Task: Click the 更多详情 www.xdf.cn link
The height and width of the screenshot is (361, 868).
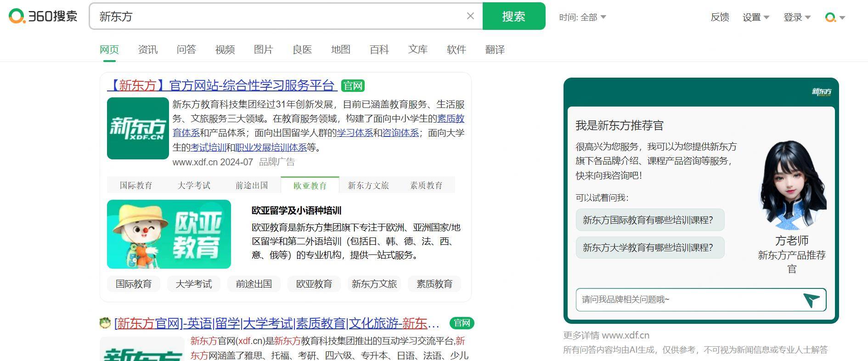Action: click(x=606, y=335)
